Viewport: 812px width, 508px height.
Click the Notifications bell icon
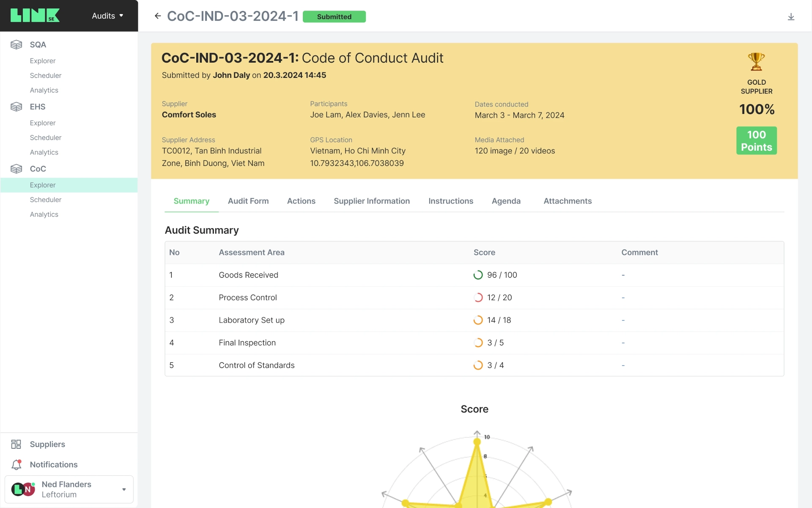[x=16, y=464]
